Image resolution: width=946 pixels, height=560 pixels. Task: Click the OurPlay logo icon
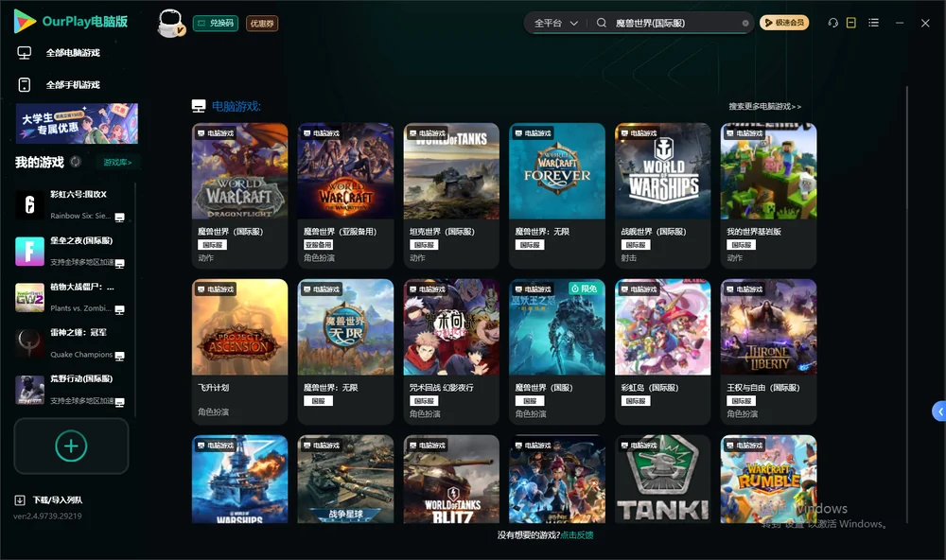pos(25,21)
